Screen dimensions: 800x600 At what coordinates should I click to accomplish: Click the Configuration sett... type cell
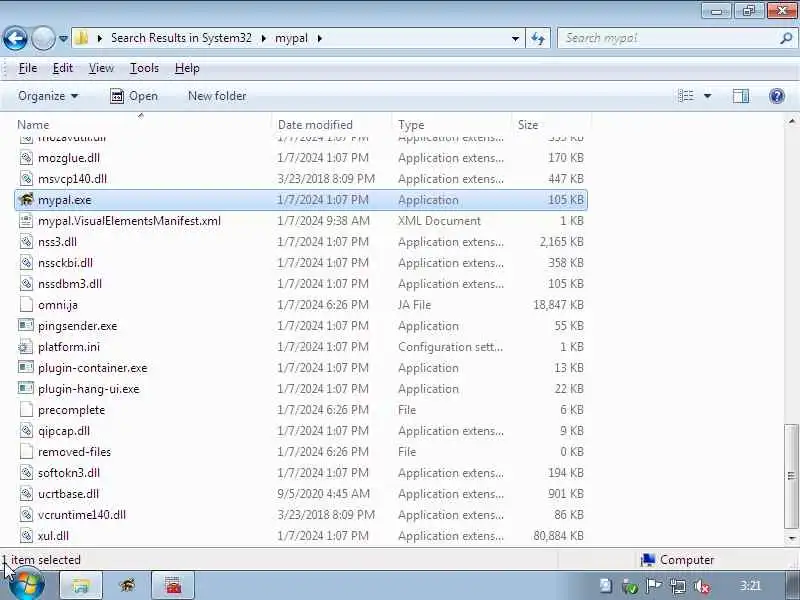point(451,347)
